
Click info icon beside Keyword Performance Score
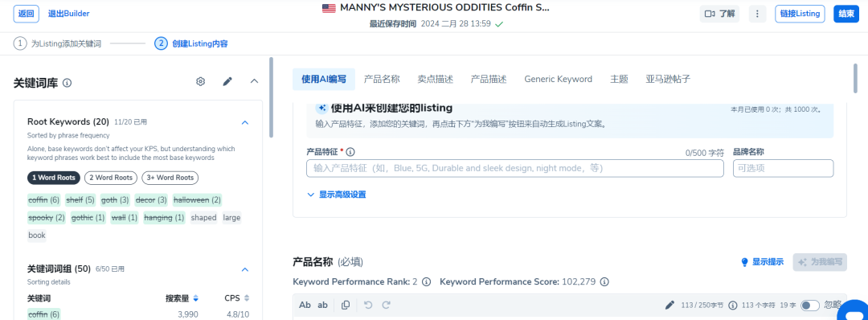pyautogui.click(x=604, y=281)
